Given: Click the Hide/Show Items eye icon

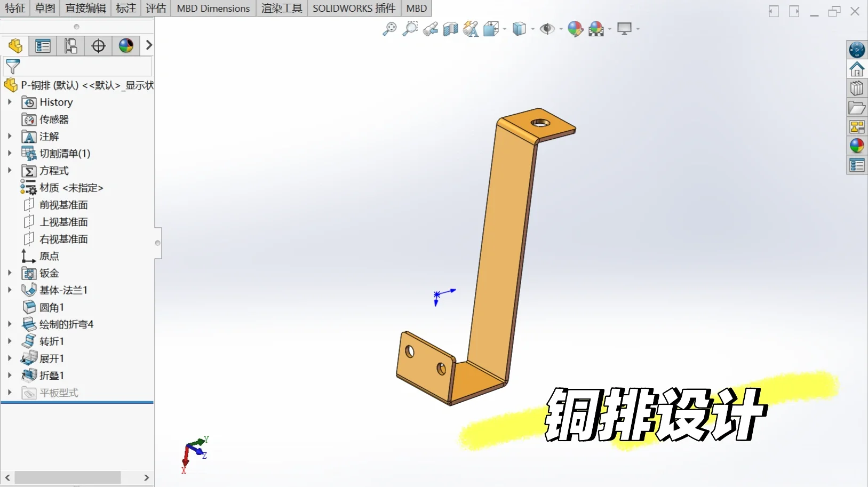Looking at the screenshot, I should pos(547,29).
